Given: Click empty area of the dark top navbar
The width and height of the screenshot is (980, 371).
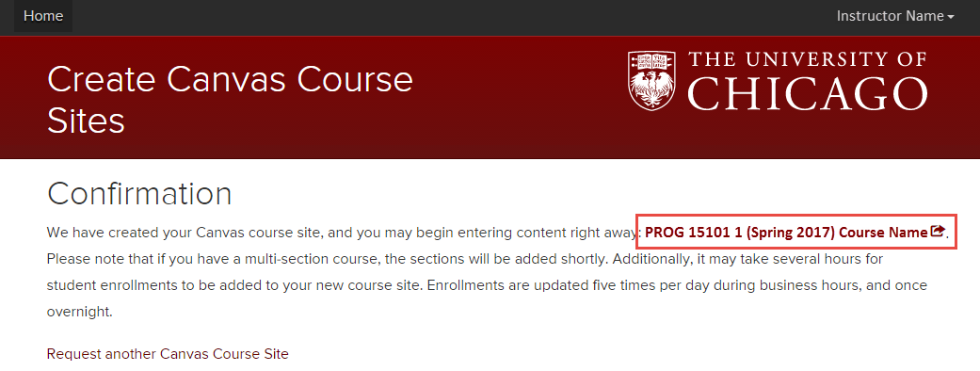Looking at the screenshot, I should (438, 17).
